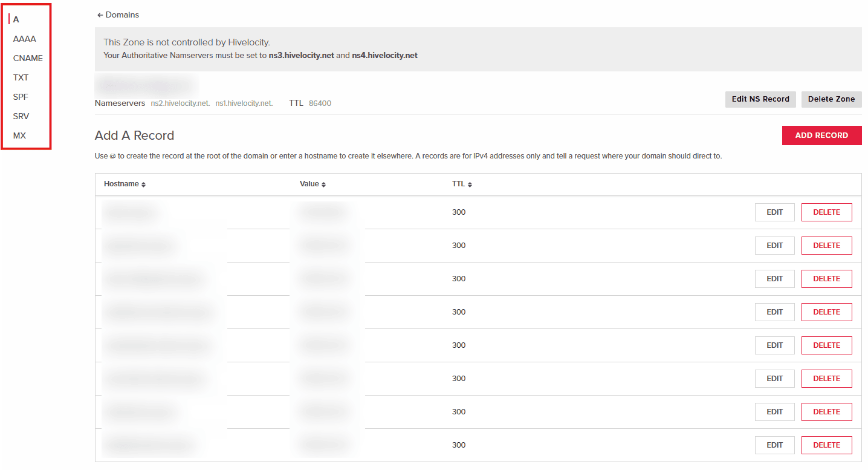
Task: Go back to the Domains list
Action: click(117, 15)
